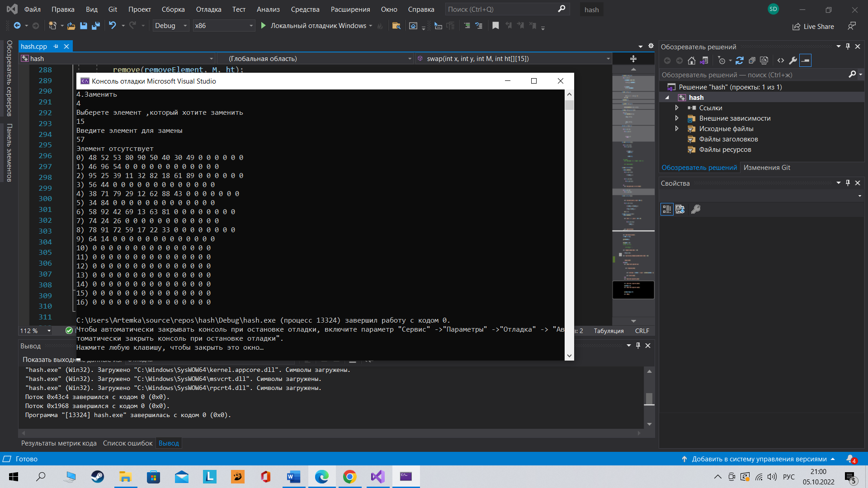This screenshot has width=868, height=488.
Task: Collapse the hash project node
Action: [667, 98]
